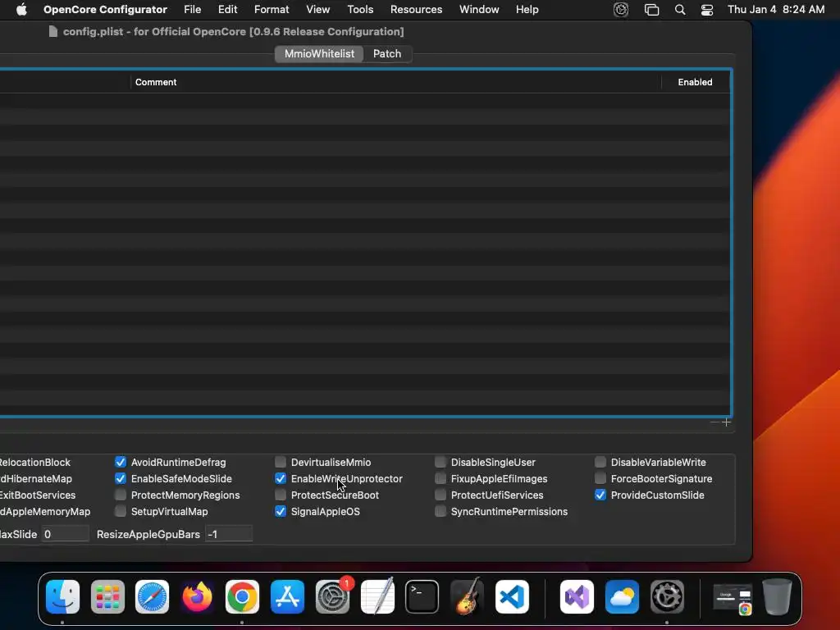Open TextEdit from the dock
Screen dimensions: 840x630
[377, 596]
